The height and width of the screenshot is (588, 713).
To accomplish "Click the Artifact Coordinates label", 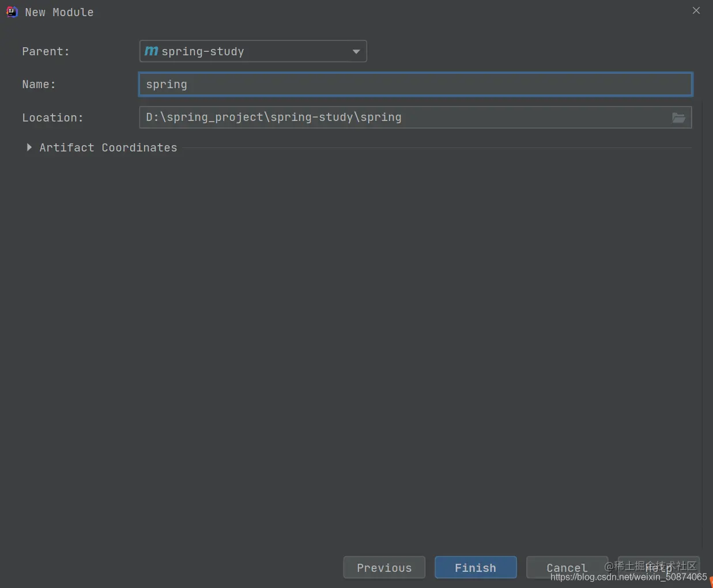I will [108, 147].
